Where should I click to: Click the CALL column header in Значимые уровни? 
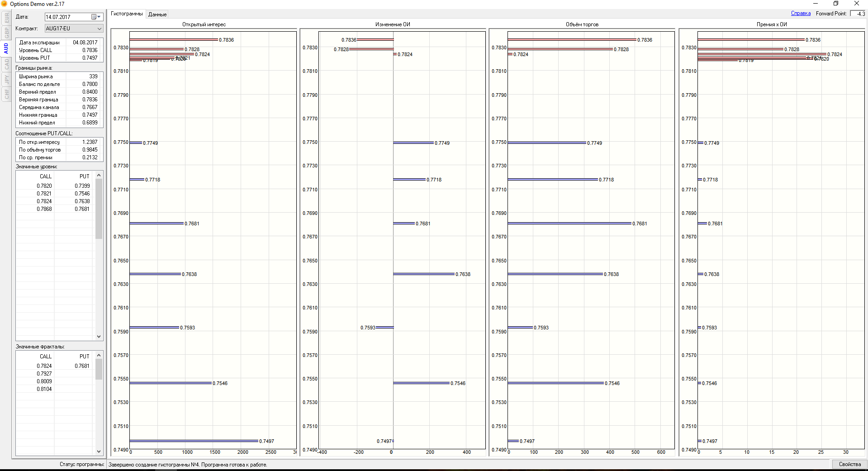46,176
